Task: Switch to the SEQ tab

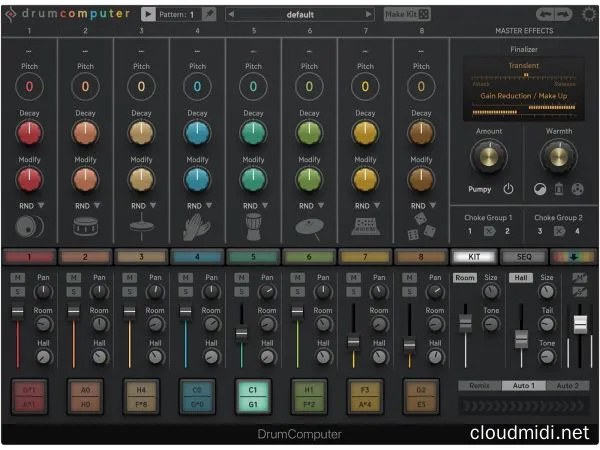Action: click(523, 256)
